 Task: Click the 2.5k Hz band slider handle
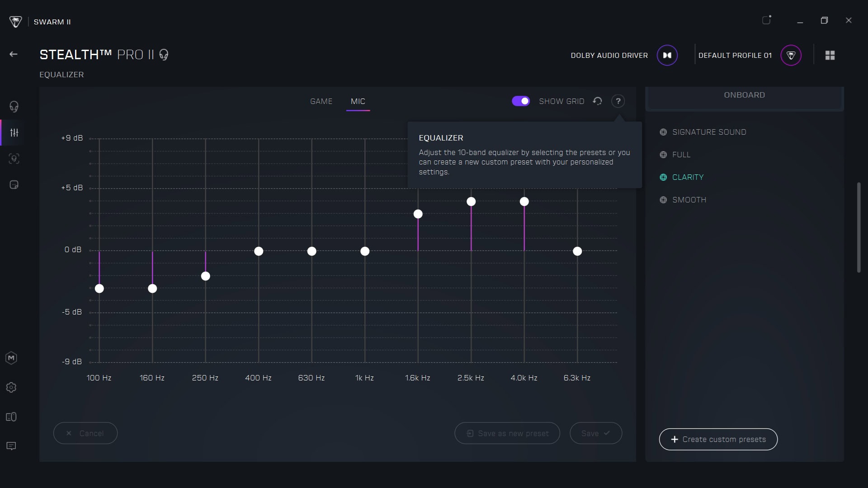click(x=471, y=202)
